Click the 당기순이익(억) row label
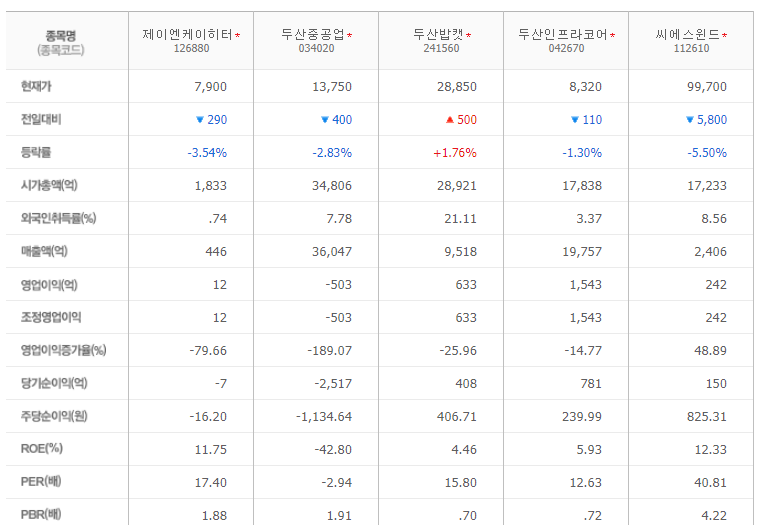 [54, 383]
